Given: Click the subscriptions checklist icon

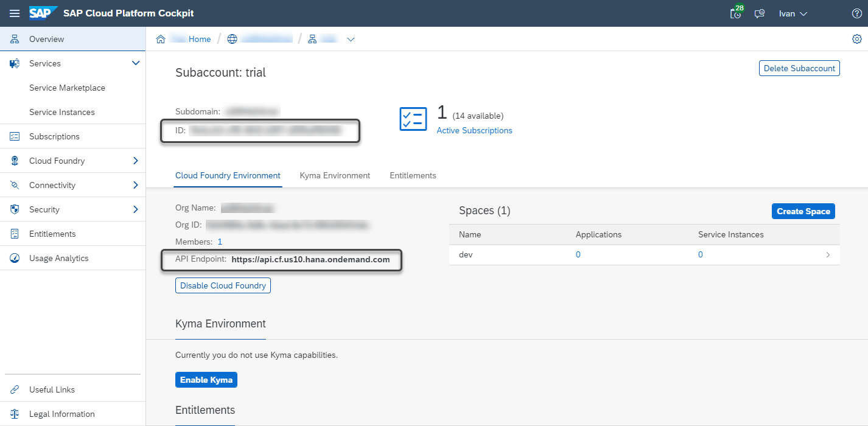Looking at the screenshot, I should click(413, 119).
